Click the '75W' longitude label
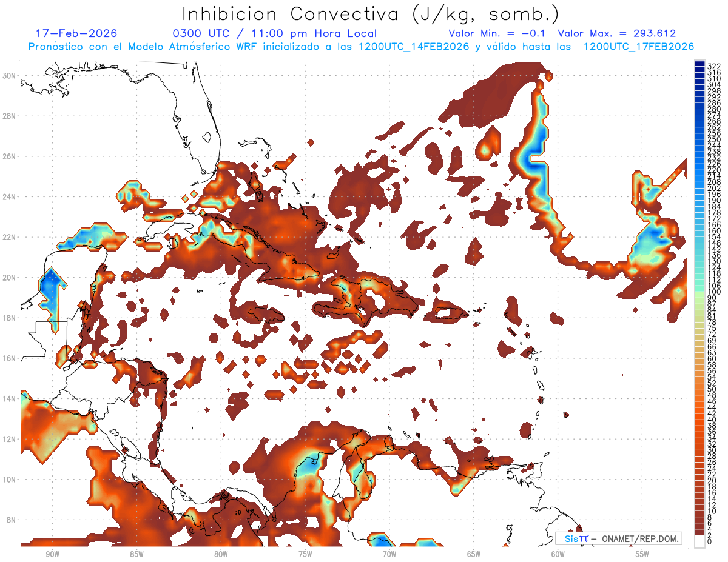 [305, 554]
